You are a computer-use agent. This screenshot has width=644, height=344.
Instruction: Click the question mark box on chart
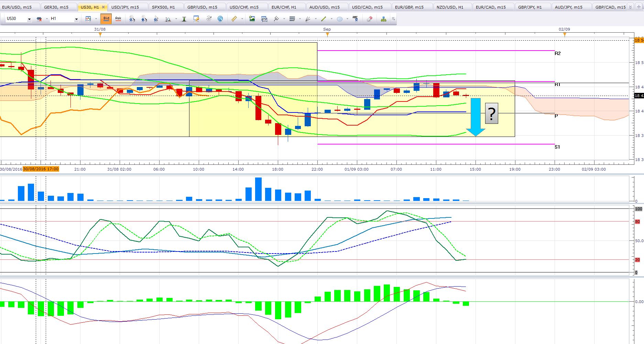click(491, 114)
